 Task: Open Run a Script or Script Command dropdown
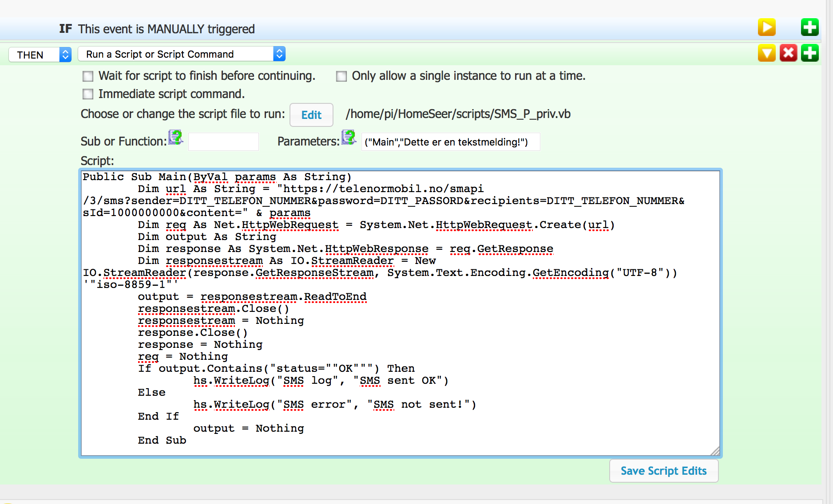tap(182, 54)
